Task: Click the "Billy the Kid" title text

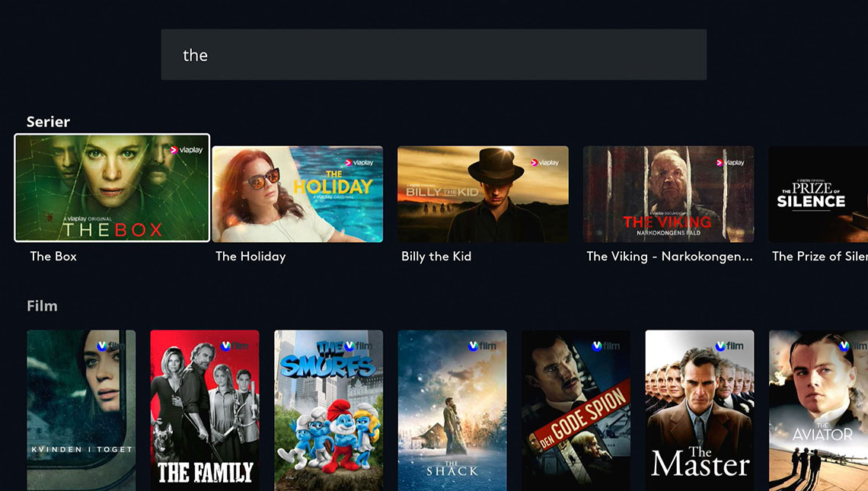Action: coord(436,257)
